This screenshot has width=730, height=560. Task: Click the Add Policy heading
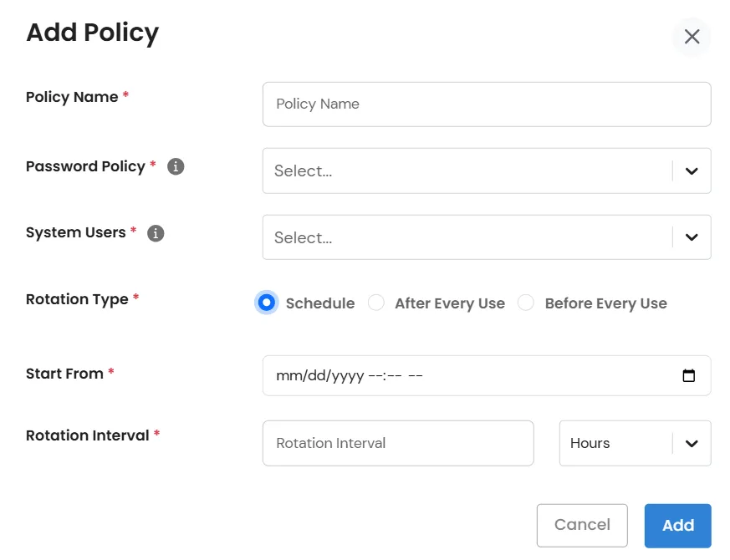[93, 33]
